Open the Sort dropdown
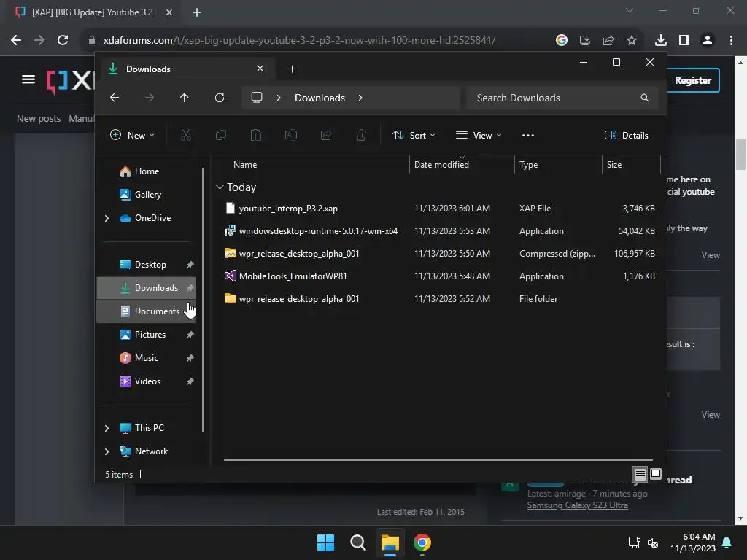This screenshot has height=560, width=747. click(x=414, y=135)
